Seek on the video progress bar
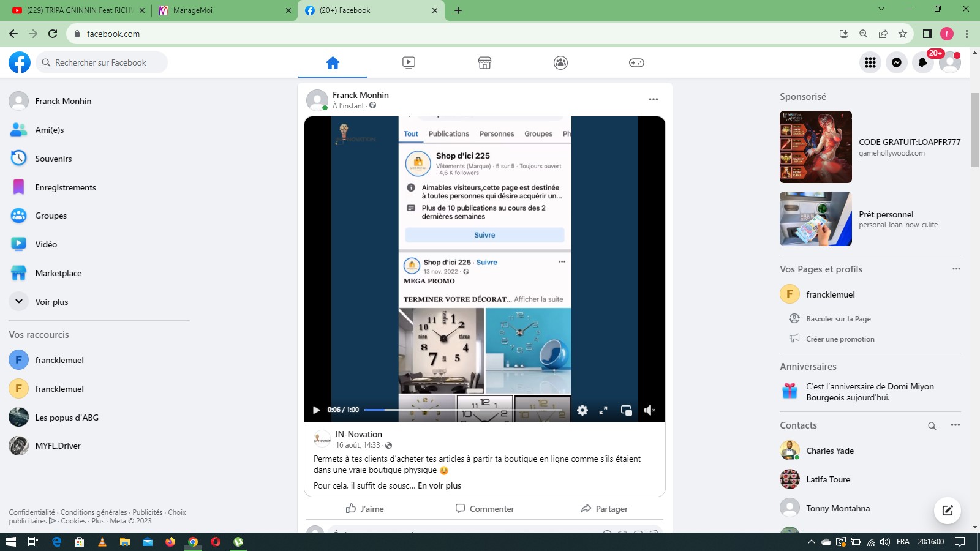Screen dimensions: 980x551 click(466, 410)
